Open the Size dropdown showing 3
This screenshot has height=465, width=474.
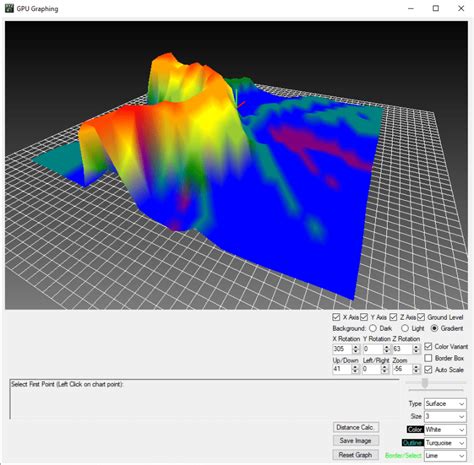[x=445, y=416]
